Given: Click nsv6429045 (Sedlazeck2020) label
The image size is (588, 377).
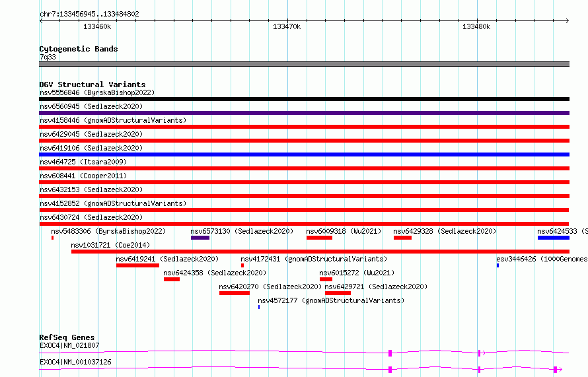Looking at the screenshot, I should coord(91,134).
